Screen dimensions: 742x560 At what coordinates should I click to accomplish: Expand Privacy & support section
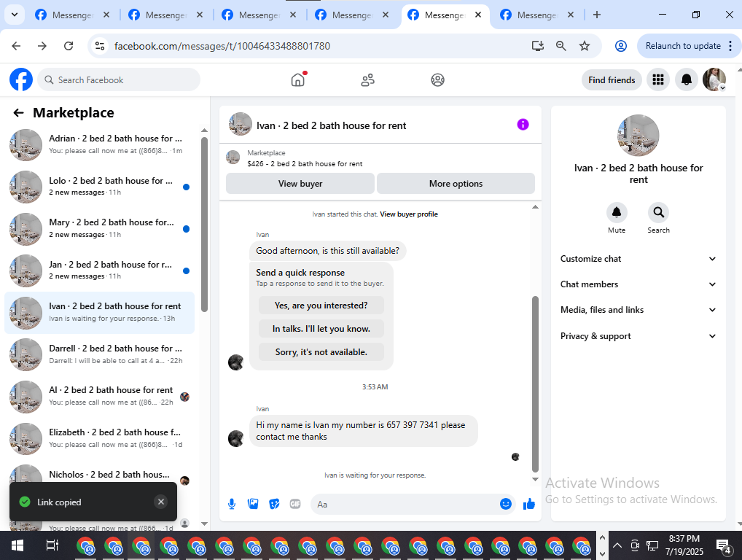638,336
